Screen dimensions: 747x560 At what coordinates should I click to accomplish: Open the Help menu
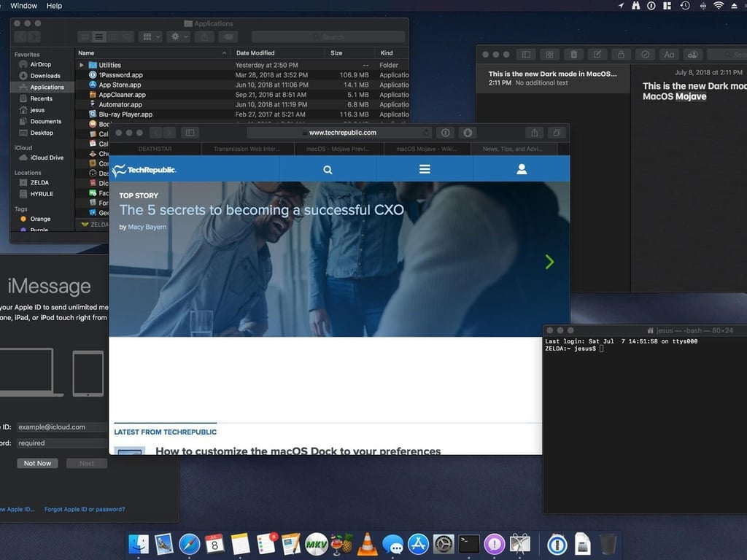(x=54, y=6)
